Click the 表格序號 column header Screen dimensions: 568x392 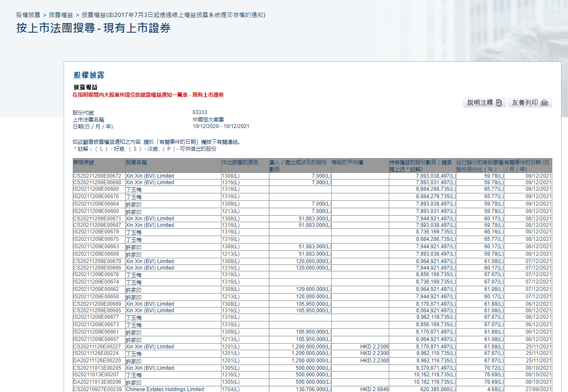[x=83, y=162]
